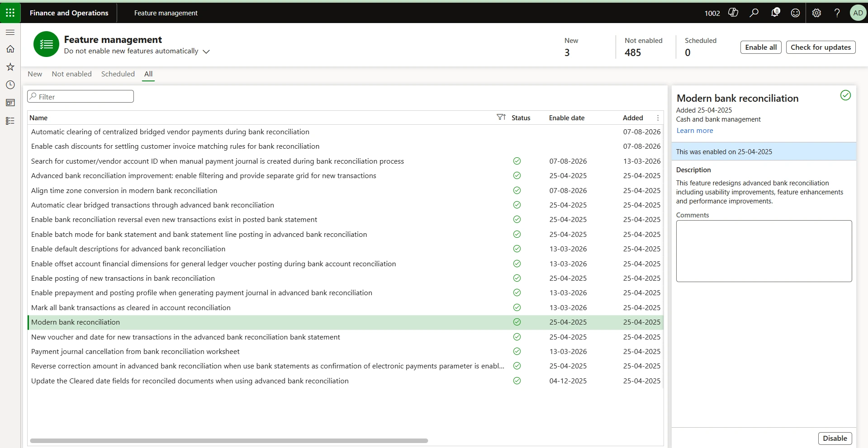868x448 pixels.
Task: Open notifications bell icon
Action: point(775,13)
